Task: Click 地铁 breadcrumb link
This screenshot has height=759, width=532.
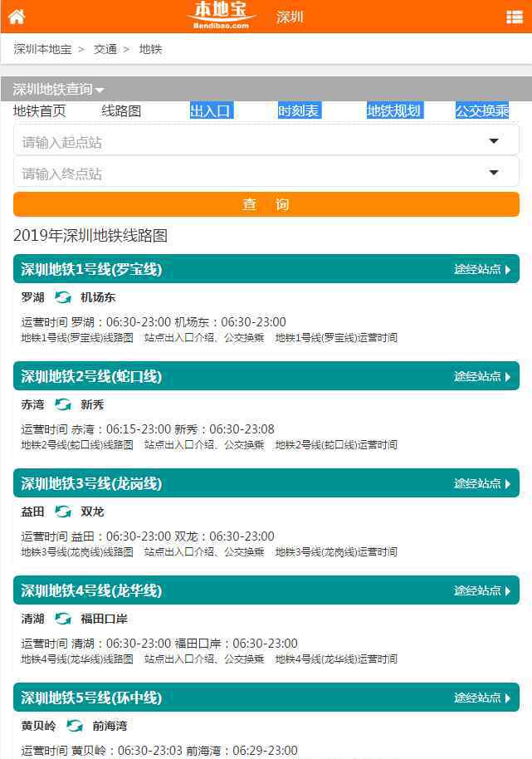Action: 150,49
